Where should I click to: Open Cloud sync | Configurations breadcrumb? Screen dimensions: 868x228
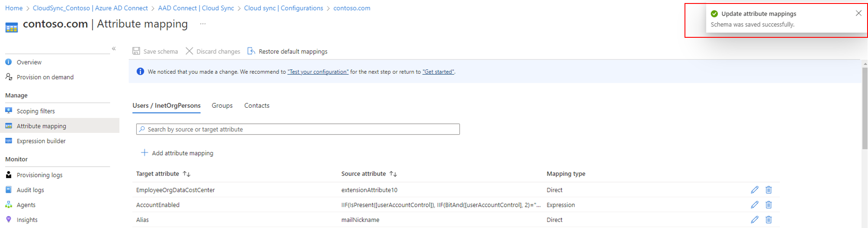coord(284,8)
